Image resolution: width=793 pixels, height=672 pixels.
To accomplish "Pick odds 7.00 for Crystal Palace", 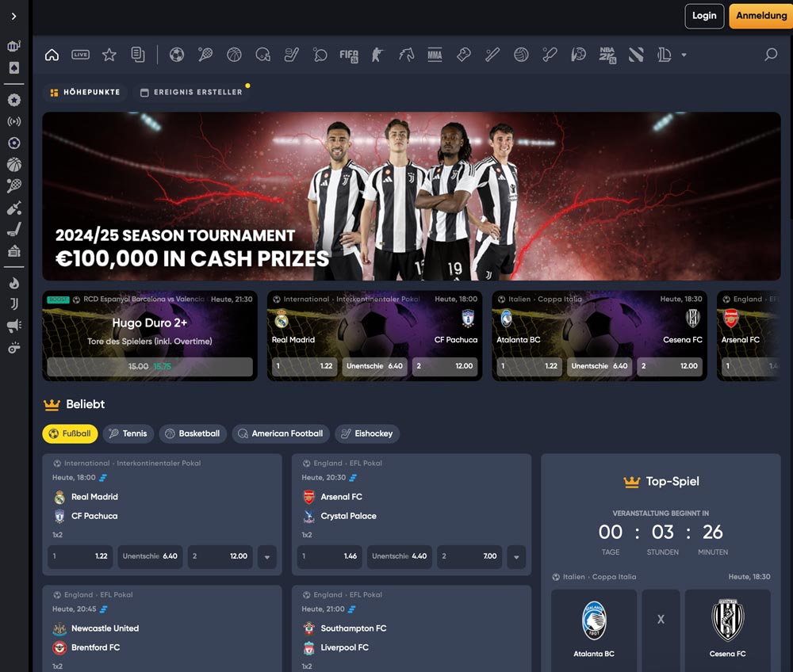I will click(469, 556).
